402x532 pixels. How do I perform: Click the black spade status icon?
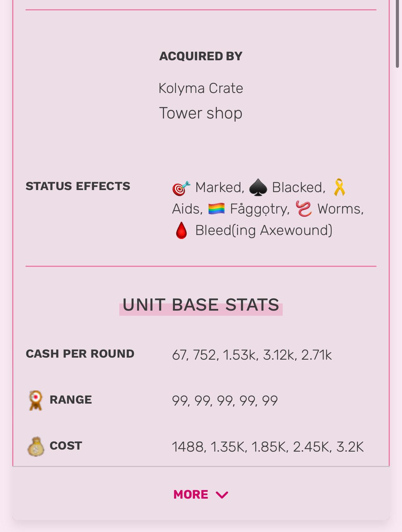[x=258, y=188]
